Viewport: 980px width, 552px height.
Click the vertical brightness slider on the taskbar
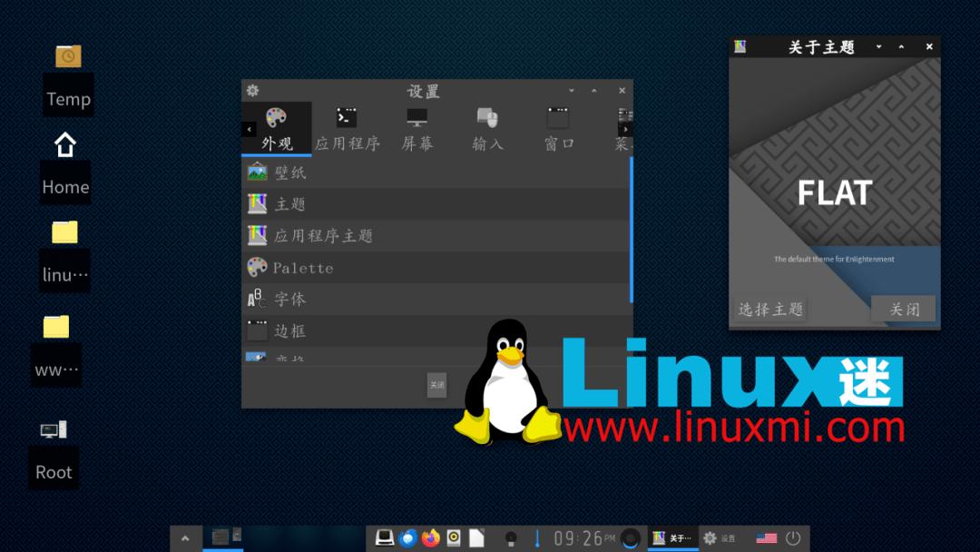point(536,537)
